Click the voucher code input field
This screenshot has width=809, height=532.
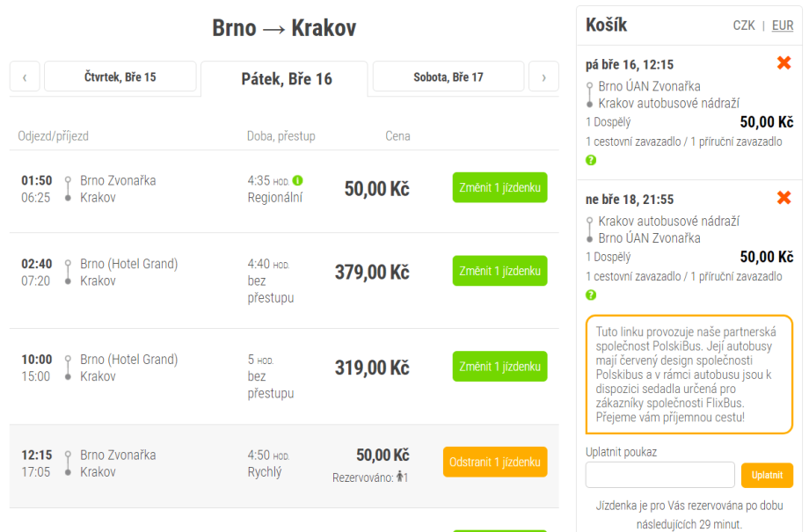coord(660,475)
